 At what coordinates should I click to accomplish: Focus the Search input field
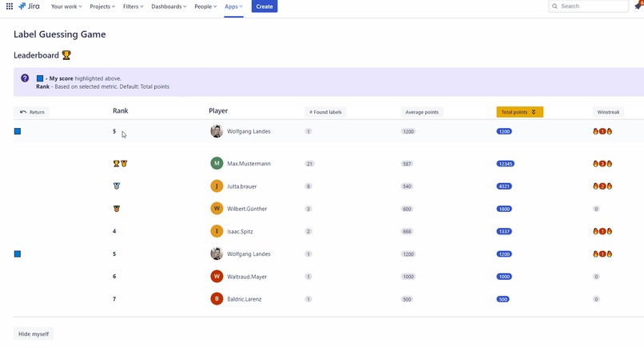click(588, 6)
